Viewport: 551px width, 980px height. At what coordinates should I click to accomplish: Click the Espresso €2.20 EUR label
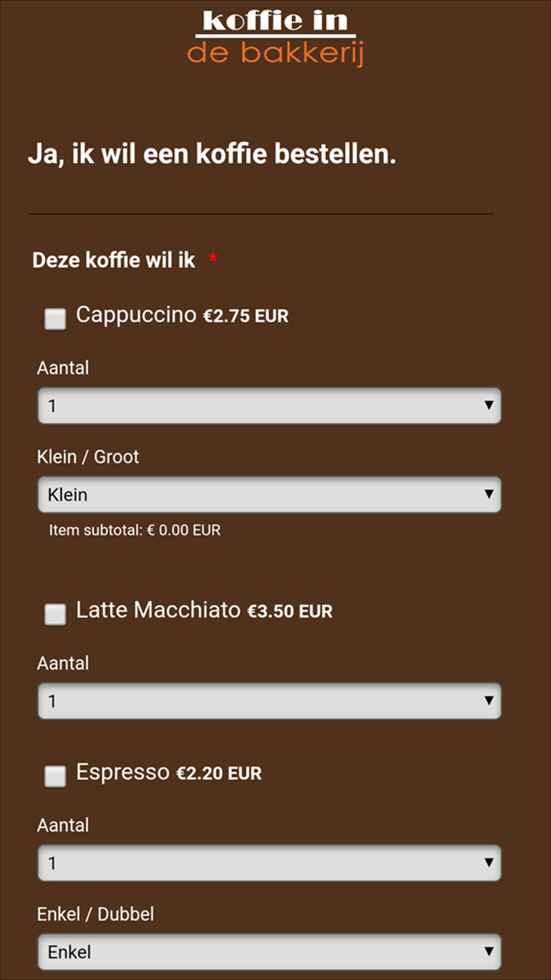tap(168, 773)
